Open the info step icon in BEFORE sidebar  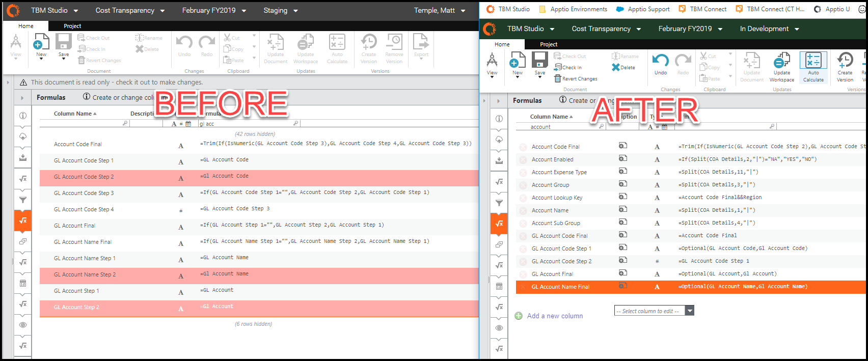pyautogui.click(x=23, y=116)
